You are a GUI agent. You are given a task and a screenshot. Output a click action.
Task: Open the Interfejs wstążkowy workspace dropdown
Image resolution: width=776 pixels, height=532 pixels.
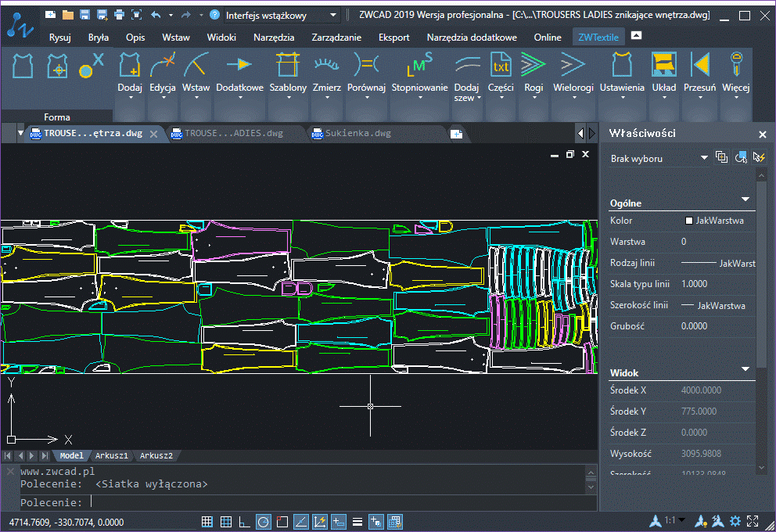tap(282, 15)
